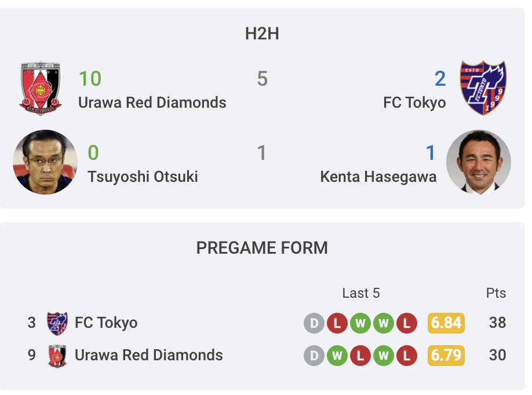Click FC Tokyo's first win badge
532x395 pixels.
(359, 323)
